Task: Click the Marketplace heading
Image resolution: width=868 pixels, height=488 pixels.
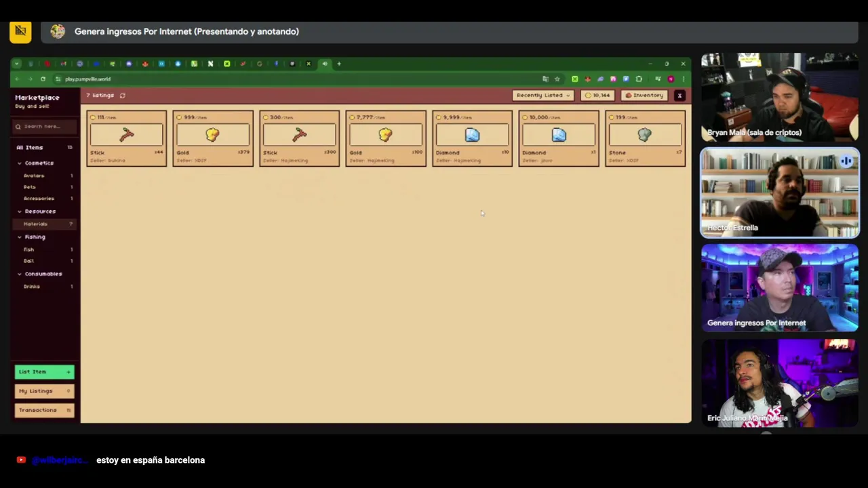Action: 37,98
